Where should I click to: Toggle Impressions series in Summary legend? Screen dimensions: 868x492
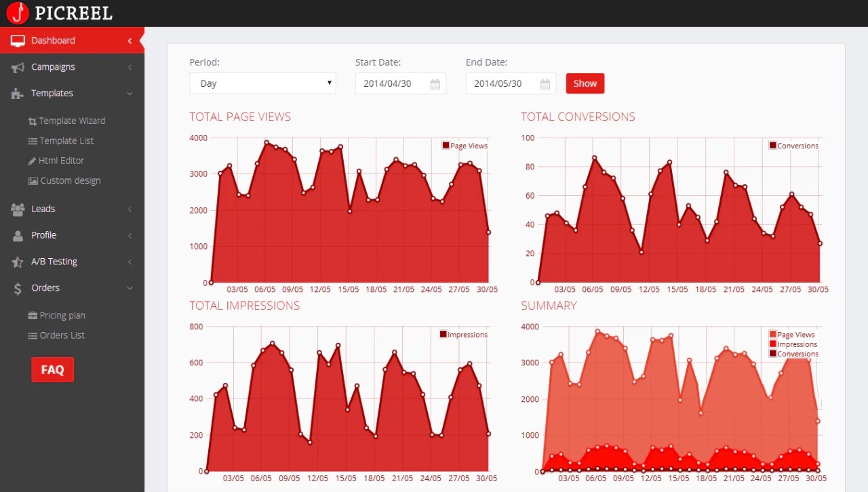coord(797,344)
